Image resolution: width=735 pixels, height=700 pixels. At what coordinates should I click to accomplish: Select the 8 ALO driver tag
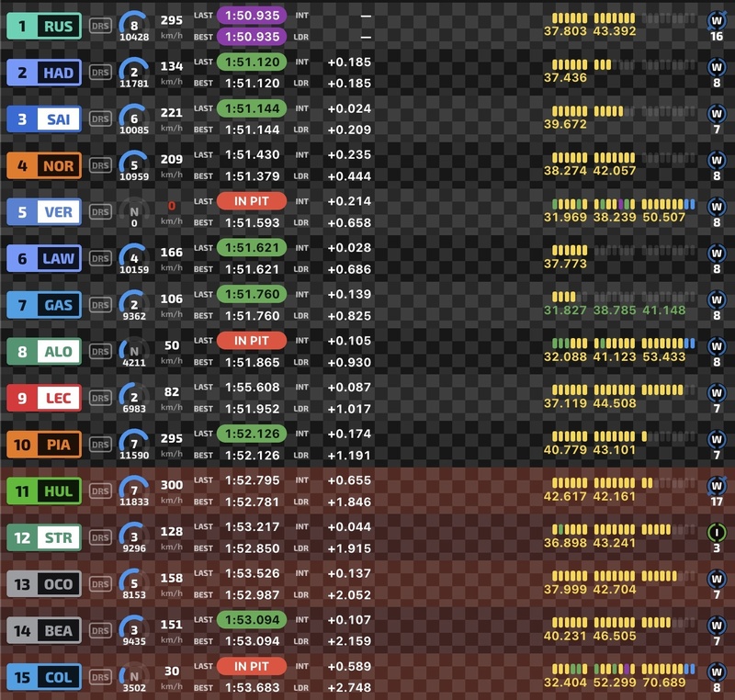tap(44, 352)
